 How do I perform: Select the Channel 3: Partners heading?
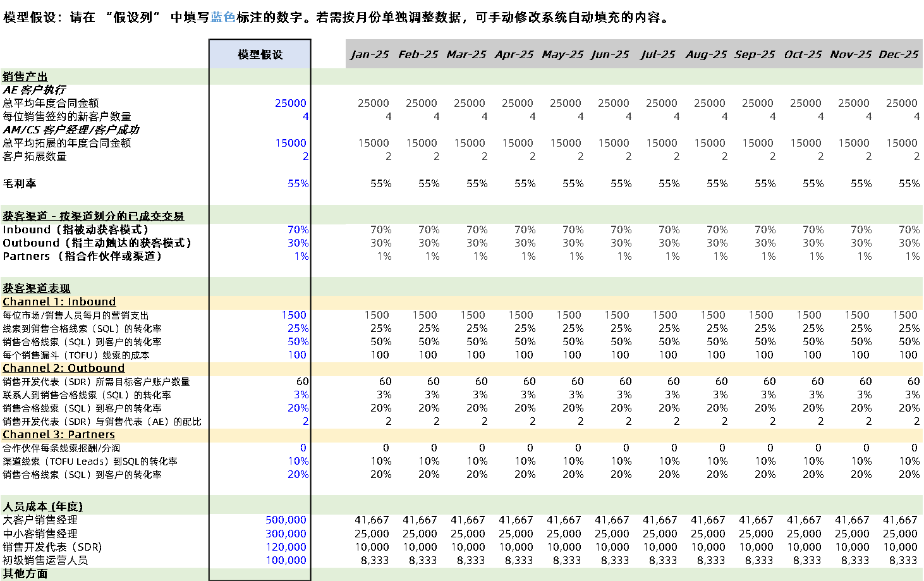(x=59, y=434)
